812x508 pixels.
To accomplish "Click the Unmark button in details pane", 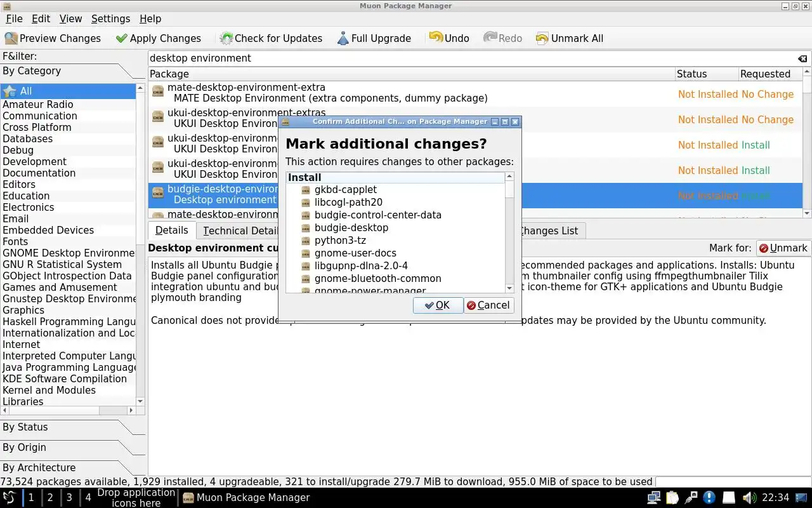I will click(783, 248).
